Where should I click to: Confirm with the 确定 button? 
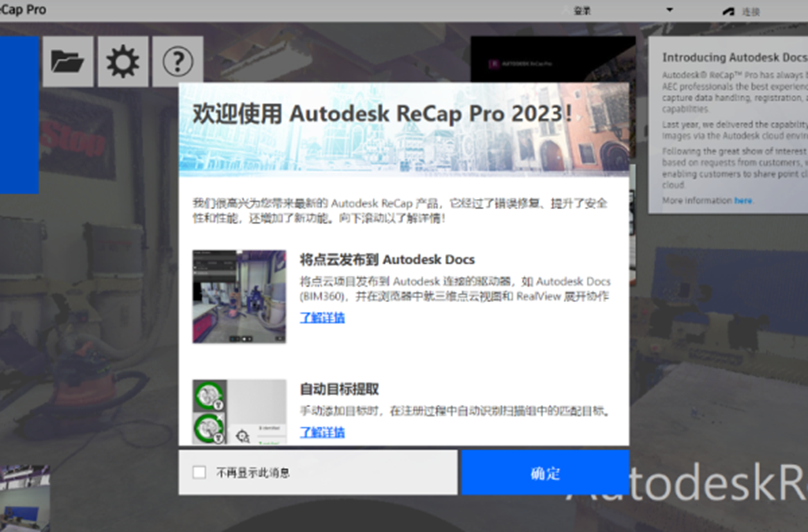[545, 473]
